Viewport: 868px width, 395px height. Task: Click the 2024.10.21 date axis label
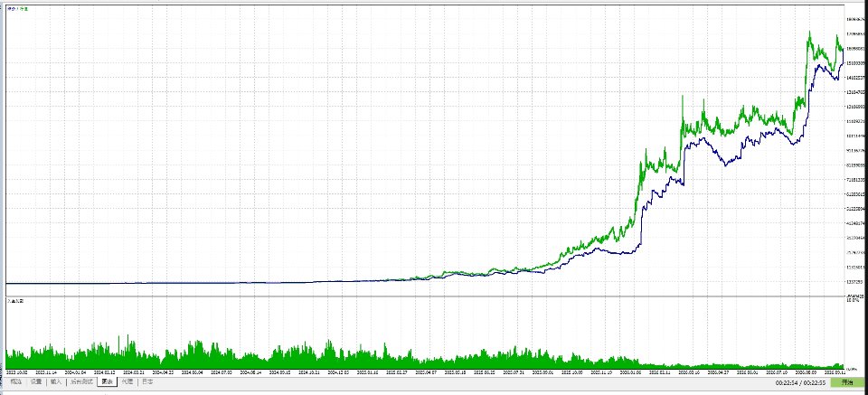tap(309, 373)
